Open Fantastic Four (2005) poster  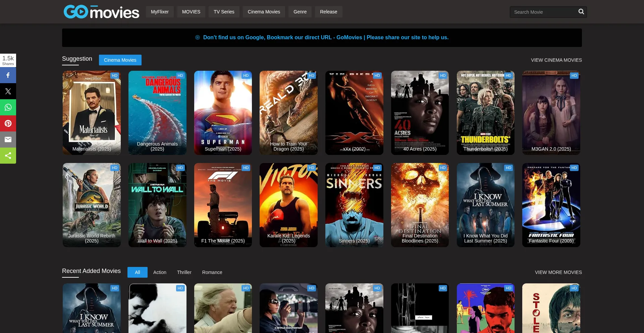(x=551, y=205)
